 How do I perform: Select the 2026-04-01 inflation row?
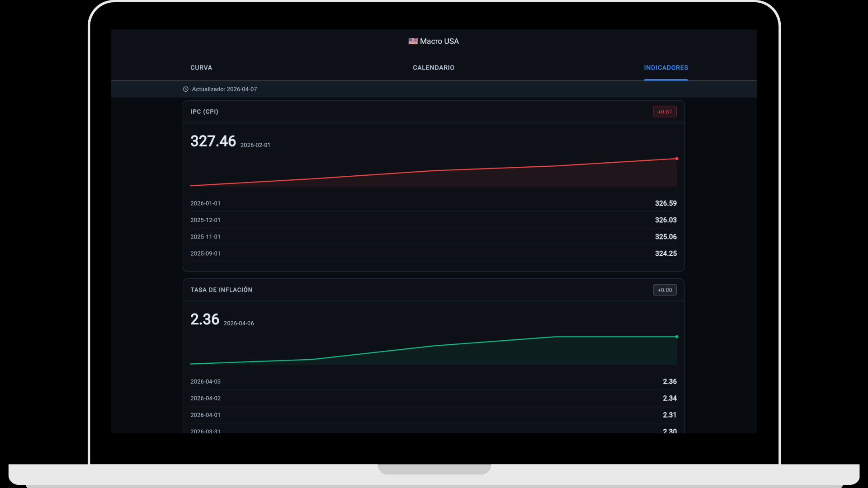(x=205, y=415)
